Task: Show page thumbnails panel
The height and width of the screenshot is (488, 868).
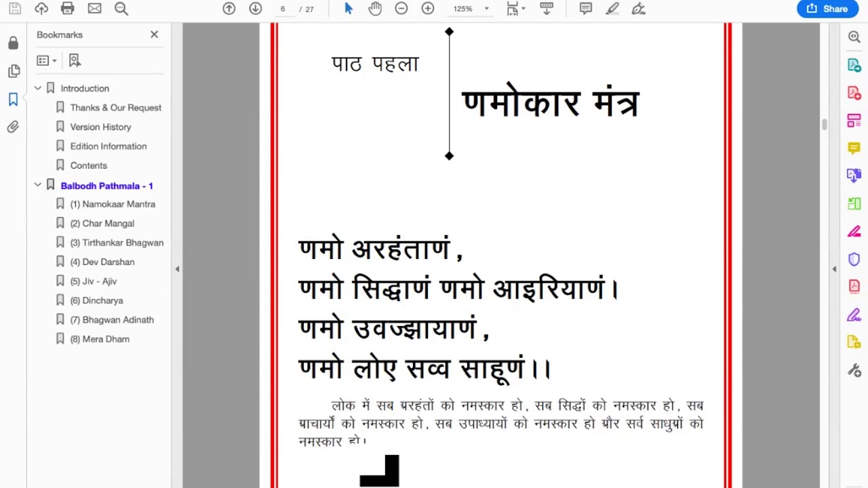Action: coord(13,71)
